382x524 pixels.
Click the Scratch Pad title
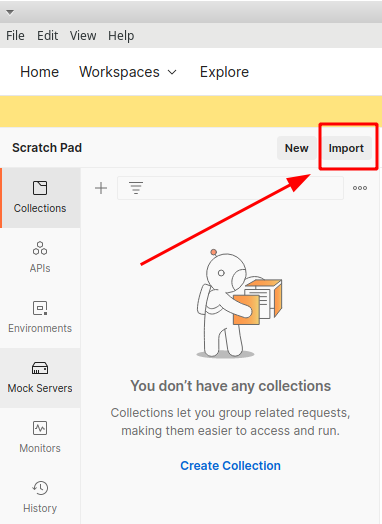point(47,148)
